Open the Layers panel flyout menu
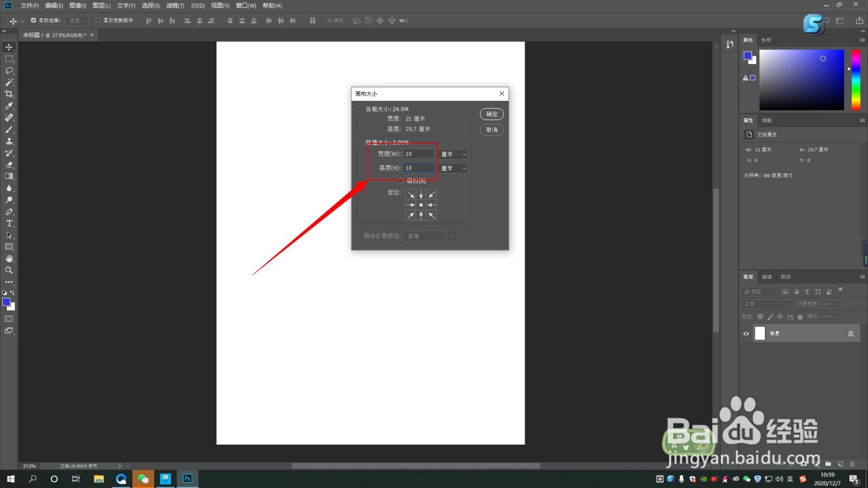 (x=862, y=277)
